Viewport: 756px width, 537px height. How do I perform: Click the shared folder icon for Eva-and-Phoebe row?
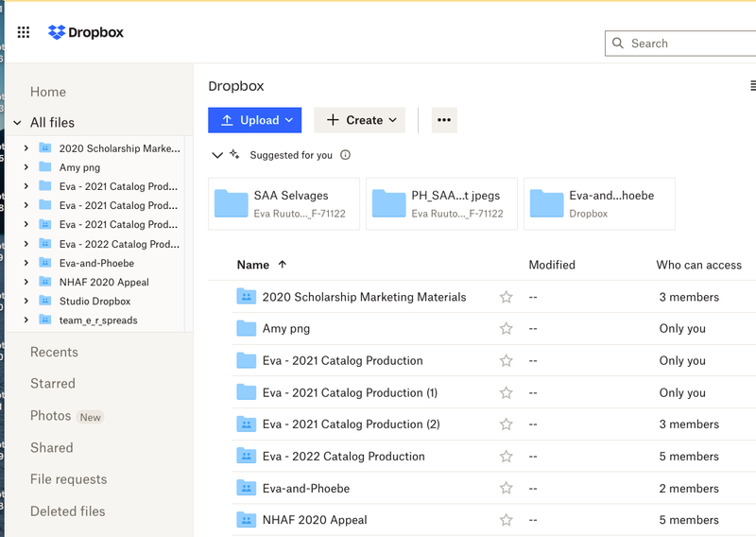247,489
